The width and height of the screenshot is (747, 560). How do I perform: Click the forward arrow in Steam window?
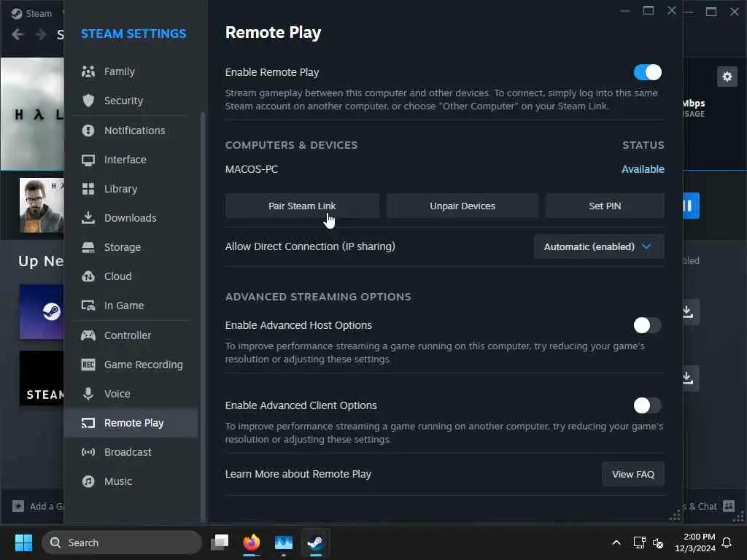[41, 34]
